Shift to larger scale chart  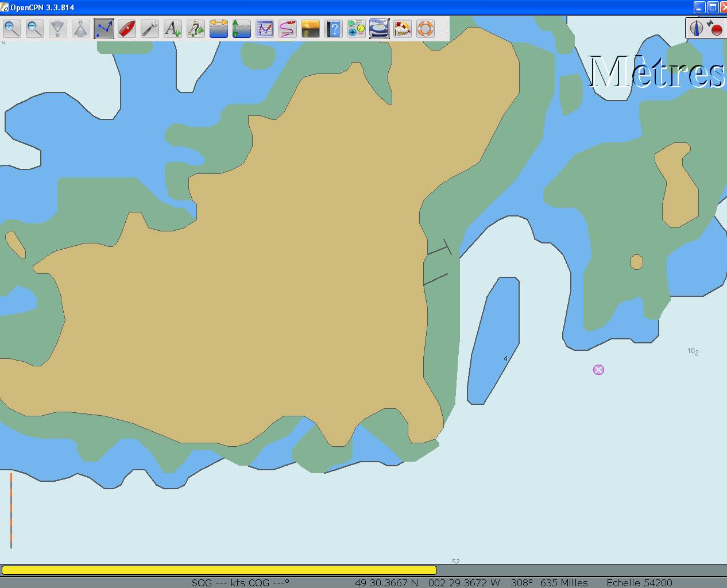pos(58,29)
